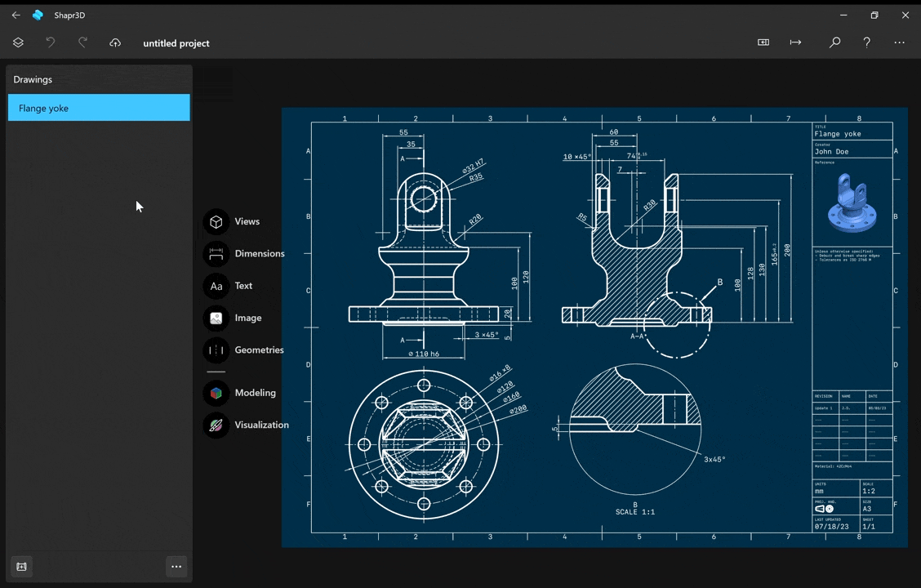Add a new drawing sheet
921x588 pixels.
coord(22,566)
